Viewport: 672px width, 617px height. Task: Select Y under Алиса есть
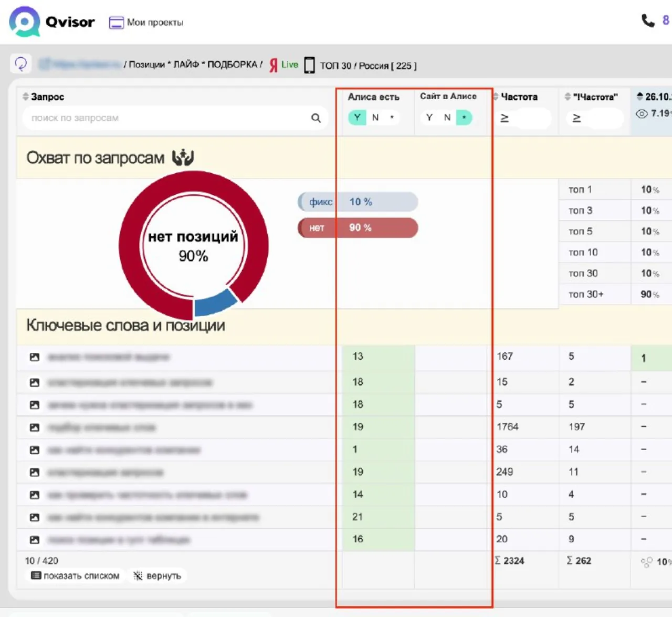click(357, 117)
